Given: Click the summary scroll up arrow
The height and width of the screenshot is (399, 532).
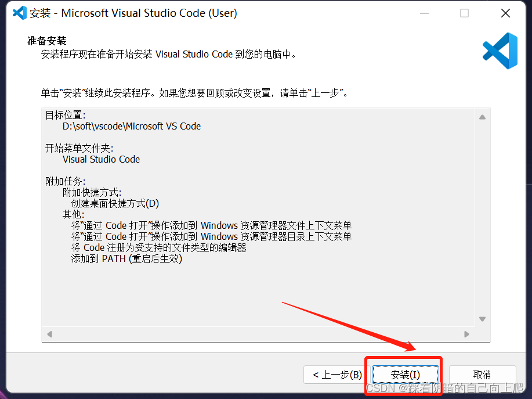Looking at the screenshot, I should [x=482, y=117].
